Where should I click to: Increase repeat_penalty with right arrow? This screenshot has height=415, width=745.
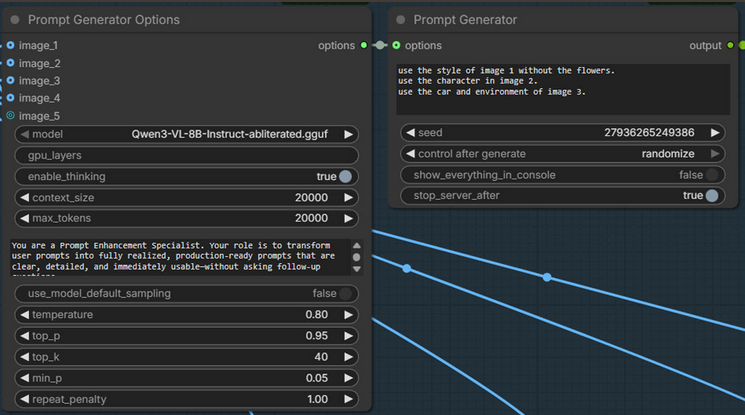348,399
